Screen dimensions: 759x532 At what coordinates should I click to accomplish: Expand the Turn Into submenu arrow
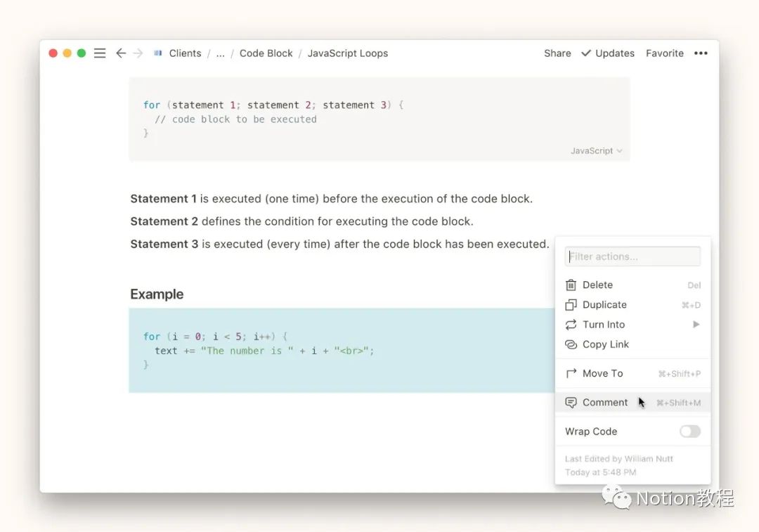[x=696, y=325]
